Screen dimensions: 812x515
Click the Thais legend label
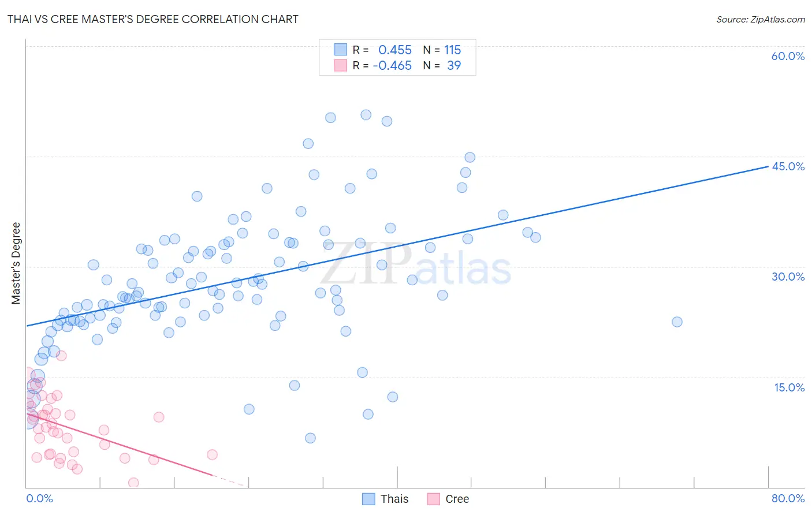394,499
